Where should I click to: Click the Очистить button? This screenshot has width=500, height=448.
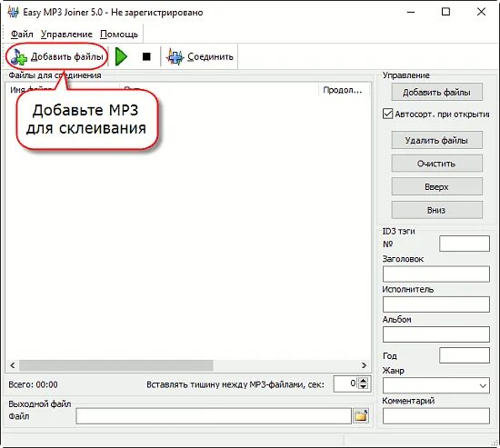(x=436, y=164)
